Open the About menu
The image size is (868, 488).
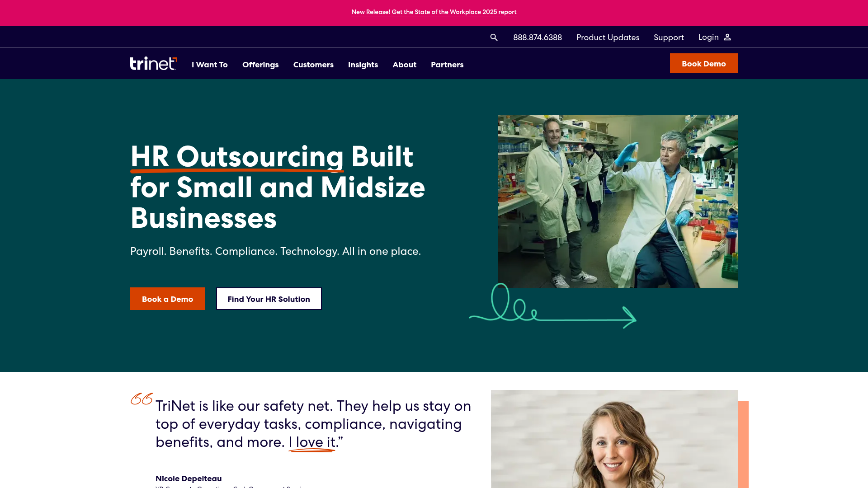[x=404, y=64]
